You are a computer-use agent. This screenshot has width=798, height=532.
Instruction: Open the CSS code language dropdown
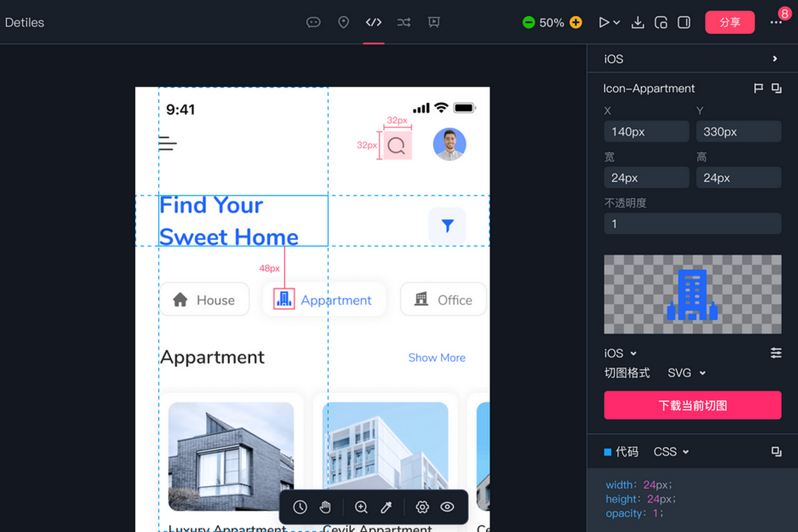pyautogui.click(x=671, y=452)
